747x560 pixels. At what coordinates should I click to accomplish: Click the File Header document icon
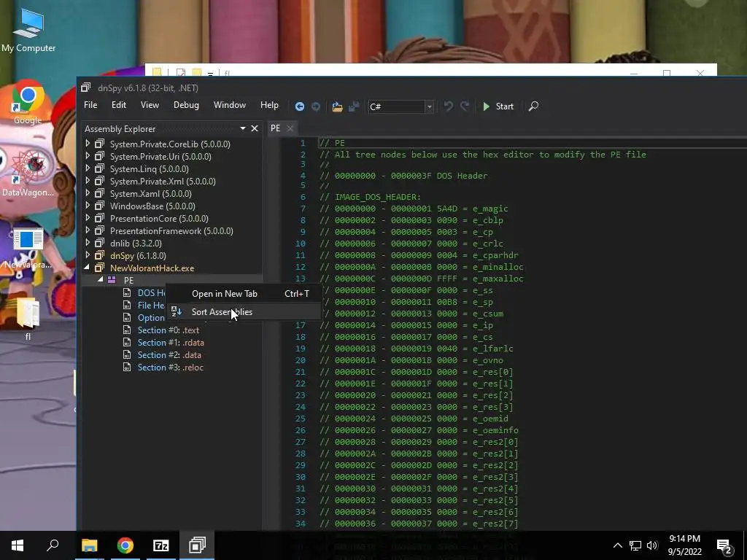click(127, 306)
